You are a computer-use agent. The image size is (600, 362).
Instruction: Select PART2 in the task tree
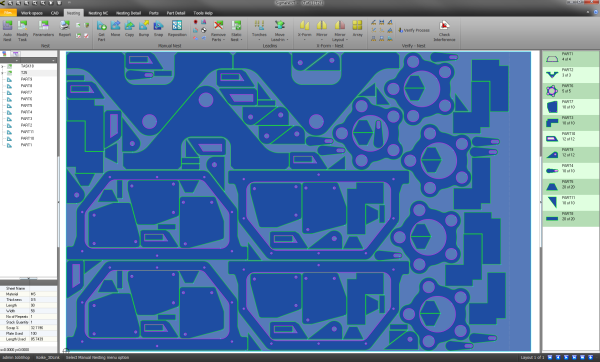pos(26,125)
